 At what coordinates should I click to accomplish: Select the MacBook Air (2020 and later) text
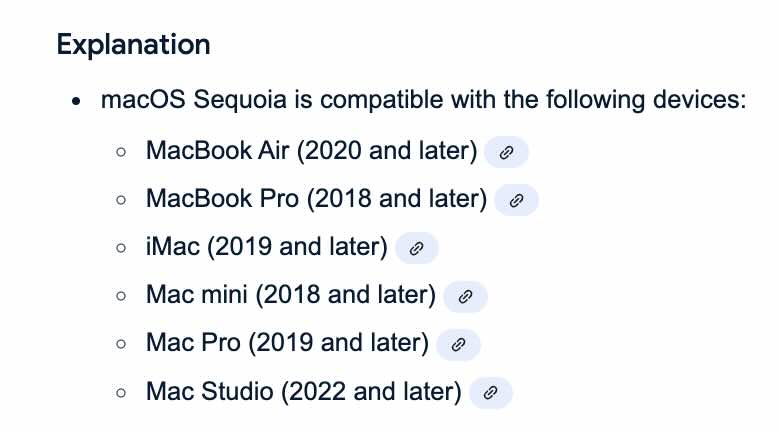coord(311,150)
